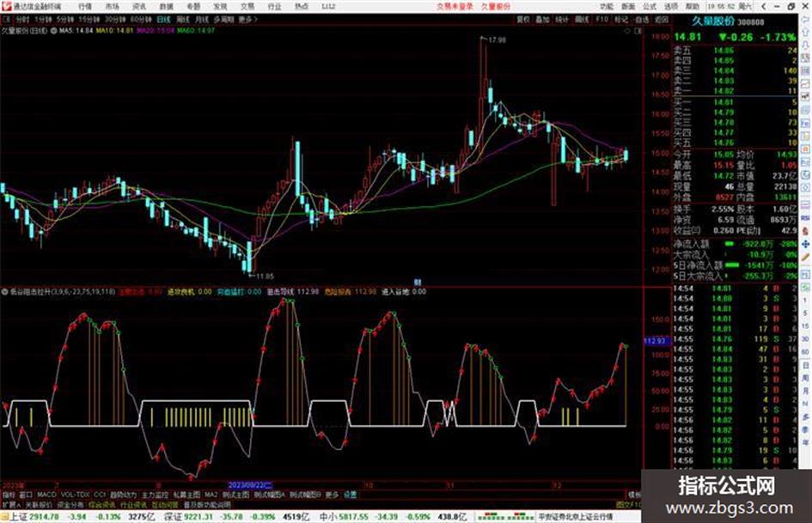This screenshot has width=812, height=523.
Task: Expand the 扩展 bottom tab
Action: (x=11, y=505)
